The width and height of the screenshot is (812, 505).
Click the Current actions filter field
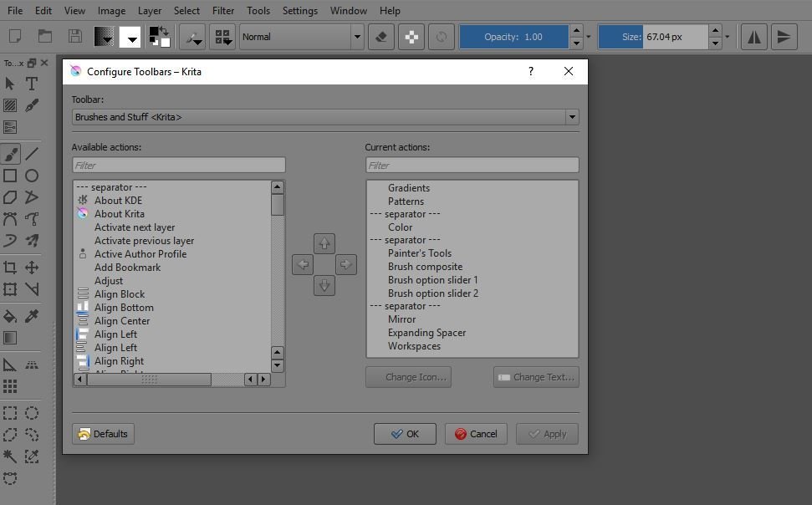click(x=472, y=166)
